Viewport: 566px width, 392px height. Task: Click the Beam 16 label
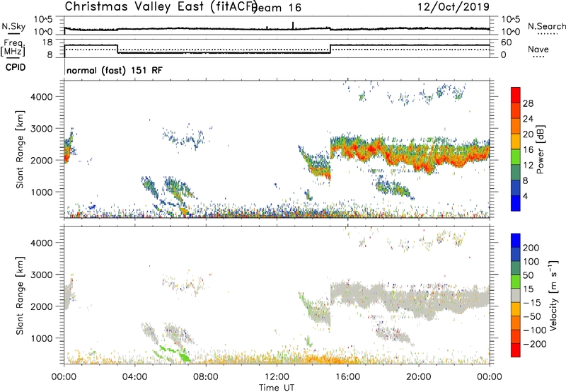coord(277,8)
